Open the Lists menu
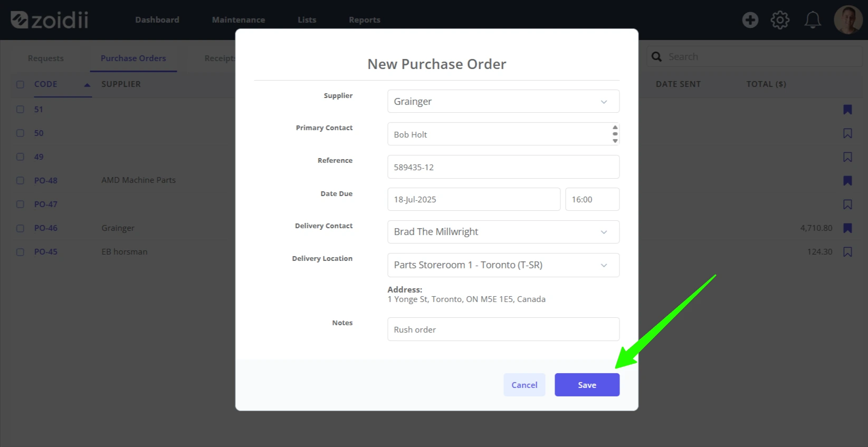The height and width of the screenshot is (447, 868). [x=307, y=20]
